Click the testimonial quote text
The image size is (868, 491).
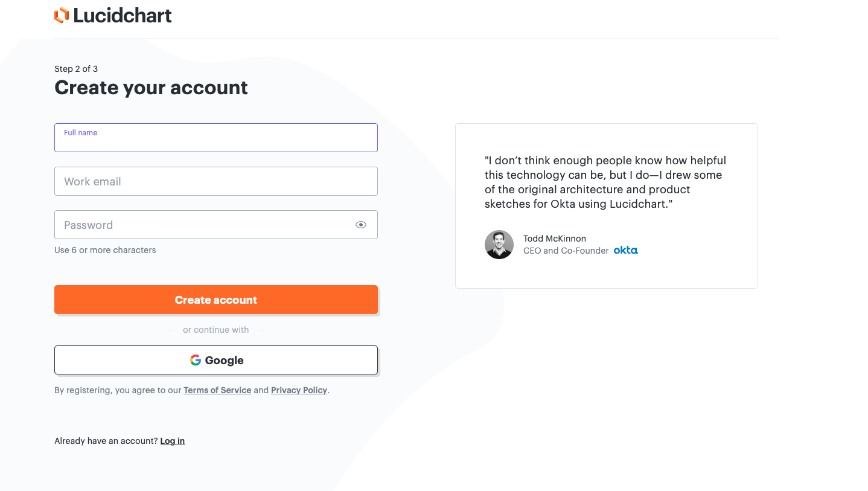point(605,182)
